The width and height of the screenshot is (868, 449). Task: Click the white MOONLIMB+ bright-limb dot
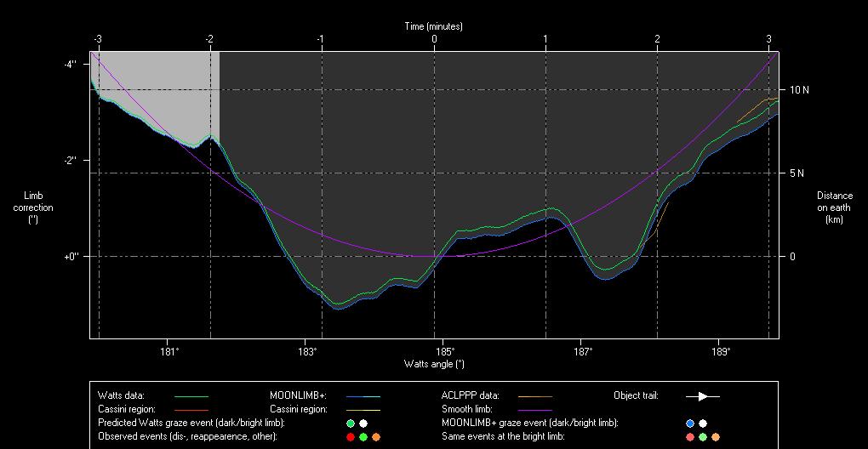703,423
